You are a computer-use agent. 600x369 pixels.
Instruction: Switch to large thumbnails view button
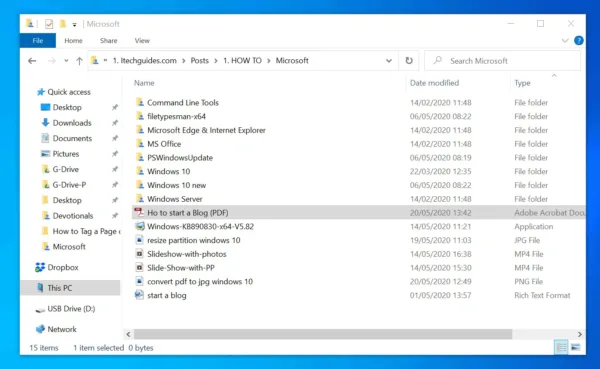tap(576, 347)
